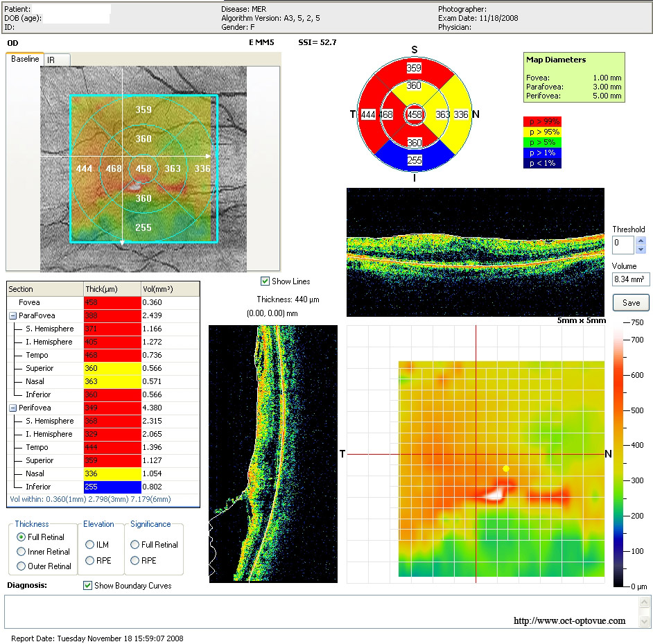The width and height of the screenshot is (653, 644).
Task: Select the Inferior row with thickness 255
Action: [x=103, y=487]
